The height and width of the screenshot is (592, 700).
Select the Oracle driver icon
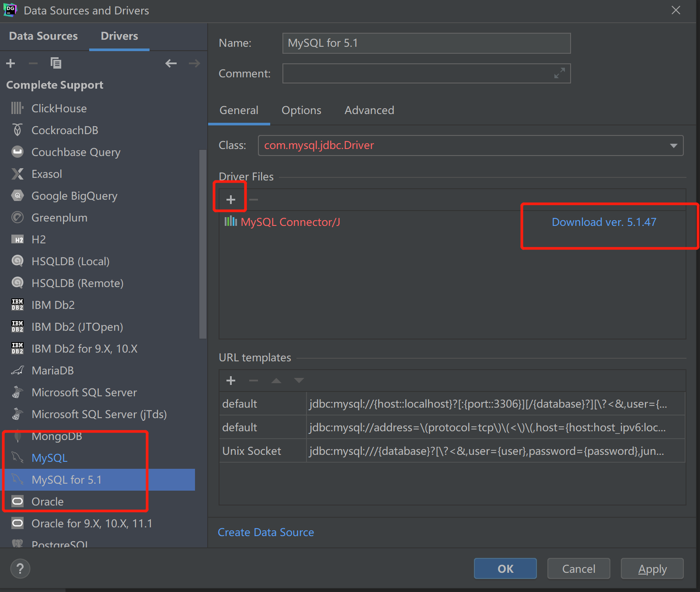[17, 502]
